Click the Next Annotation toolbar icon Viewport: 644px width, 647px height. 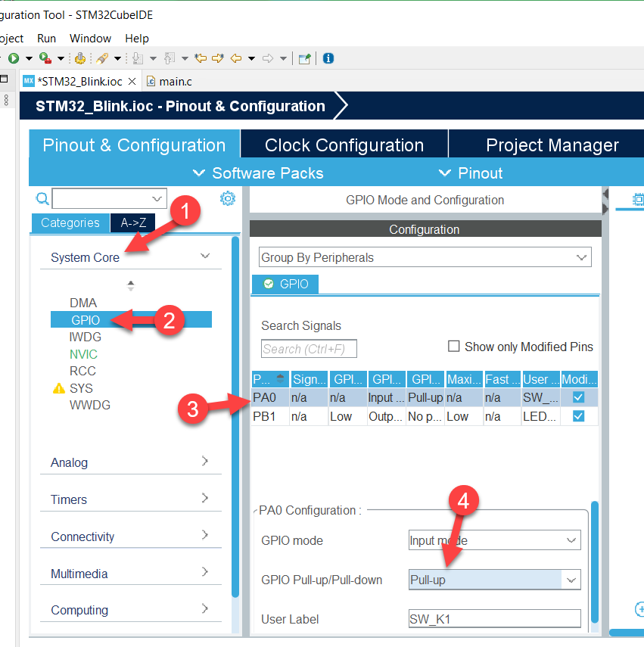pyautogui.click(x=138, y=58)
